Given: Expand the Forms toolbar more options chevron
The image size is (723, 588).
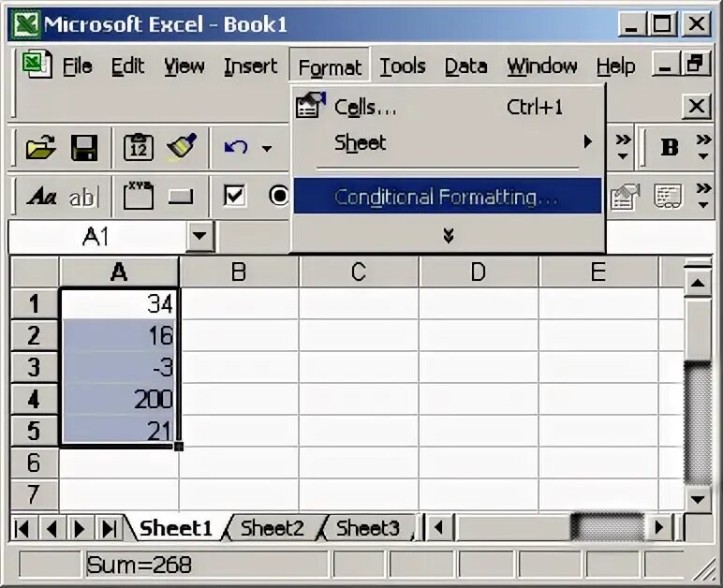Looking at the screenshot, I should click(703, 196).
